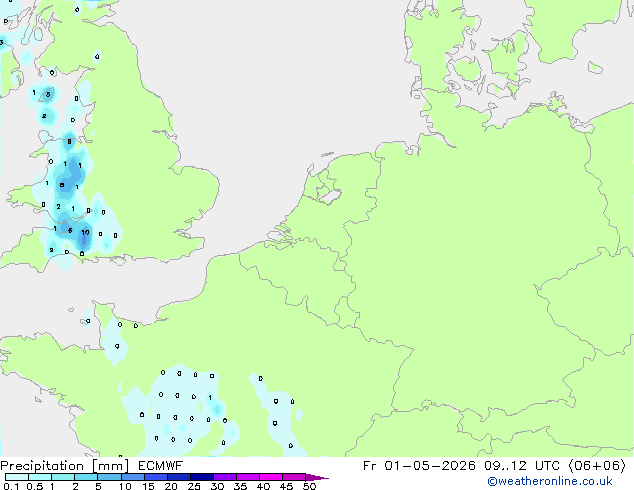Pick the 40–45 mm magenta legend swatch
634x490 pixels.
(271, 477)
